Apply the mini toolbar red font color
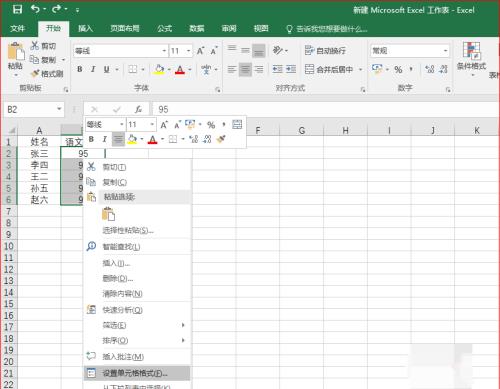 tap(152, 139)
